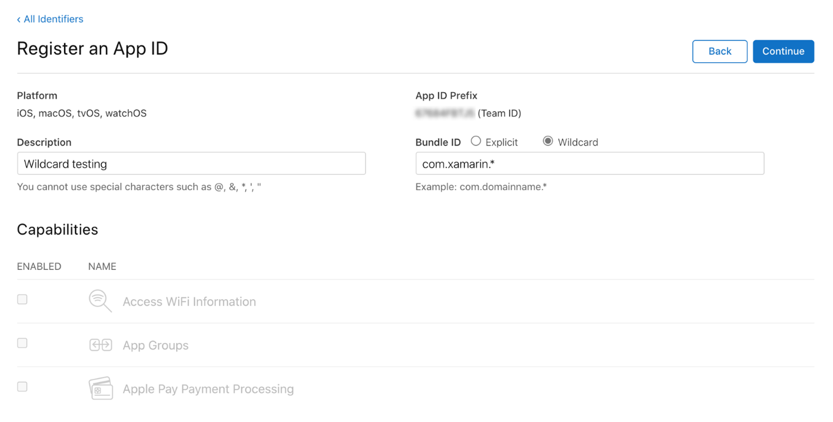Enable Apple Pay Payment Processing checkbox

click(22, 387)
